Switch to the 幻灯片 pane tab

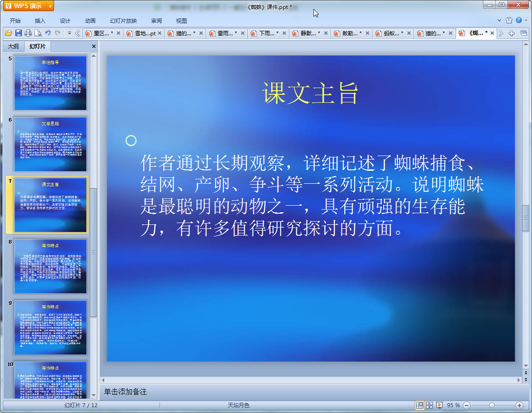37,46
